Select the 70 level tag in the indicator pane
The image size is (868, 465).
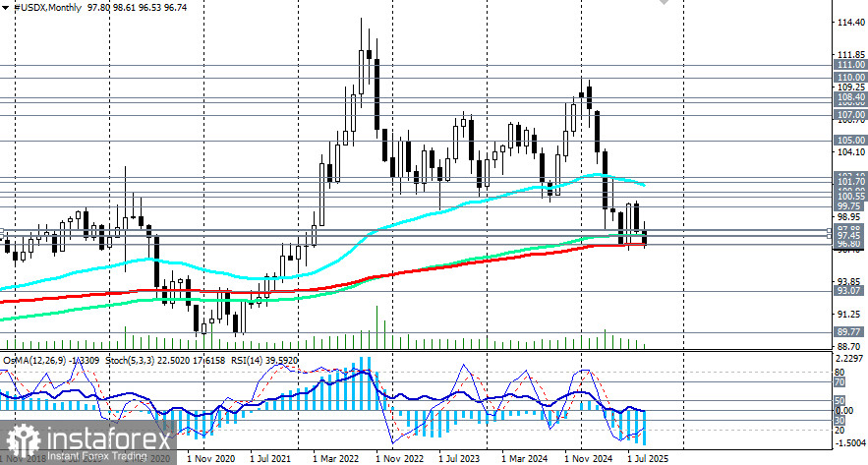pyautogui.click(x=839, y=382)
